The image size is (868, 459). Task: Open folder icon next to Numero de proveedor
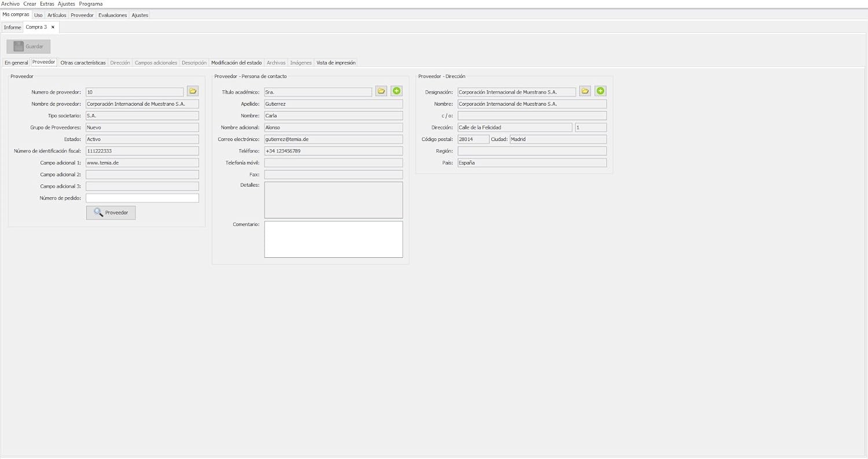point(193,91)
